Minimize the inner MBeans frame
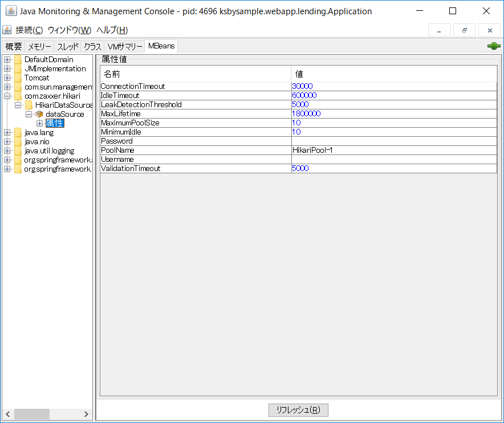504x423 pixels. click(439, 30)
